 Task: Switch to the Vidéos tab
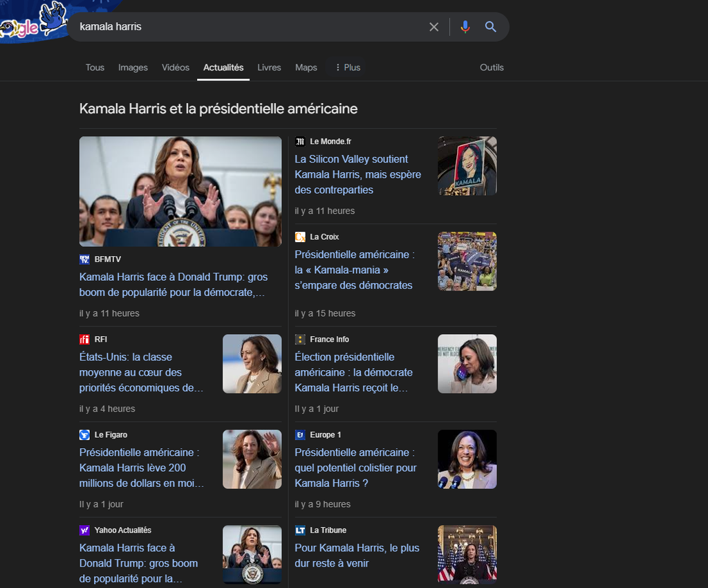tap(176, 67)
